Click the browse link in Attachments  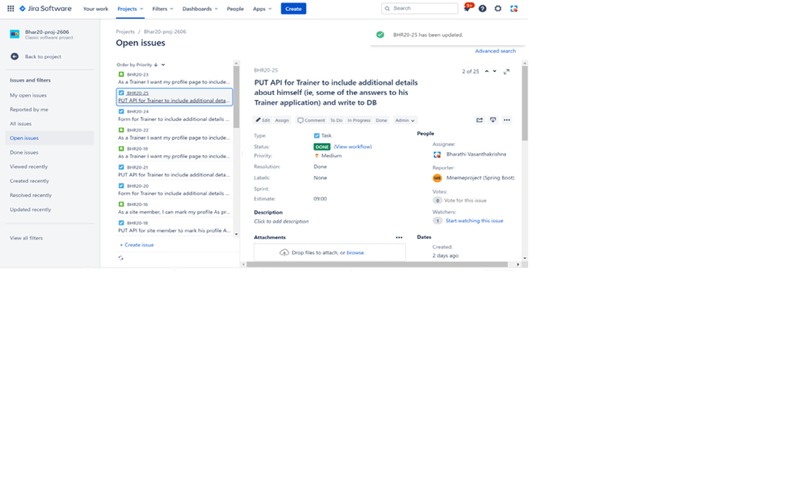[355, 253]
